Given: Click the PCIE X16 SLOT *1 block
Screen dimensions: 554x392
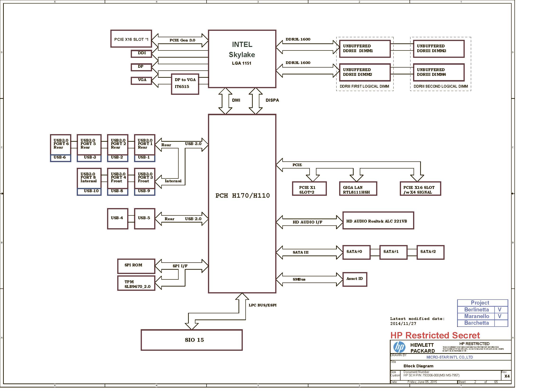Looking at the screenshot, I should [131, 39].
